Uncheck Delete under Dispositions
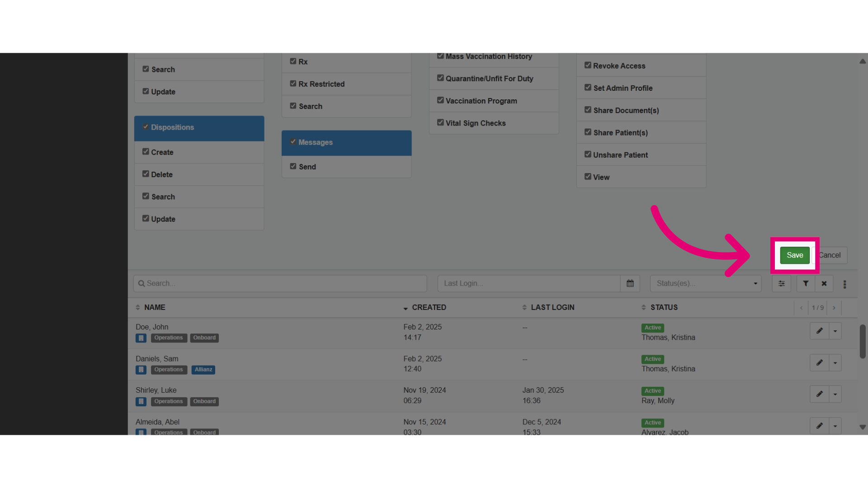Viewport: 868px width, 488px height. (x=146, y=174)
